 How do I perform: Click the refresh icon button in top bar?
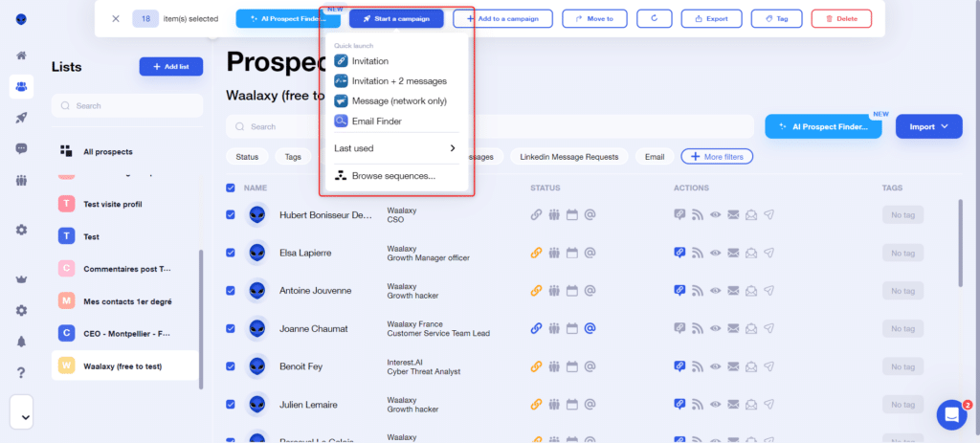[654, 19]
